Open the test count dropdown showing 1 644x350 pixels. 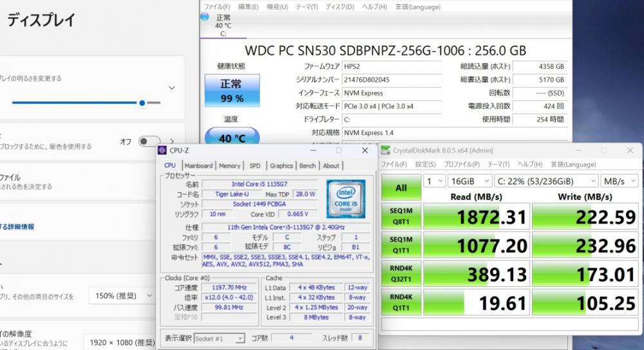point(435,181)
